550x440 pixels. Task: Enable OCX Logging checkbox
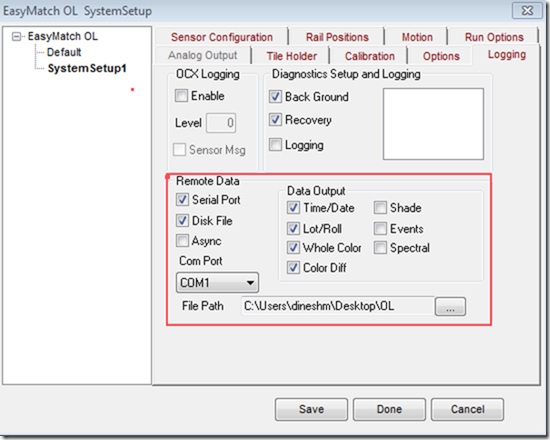click(x=181, y=96)
